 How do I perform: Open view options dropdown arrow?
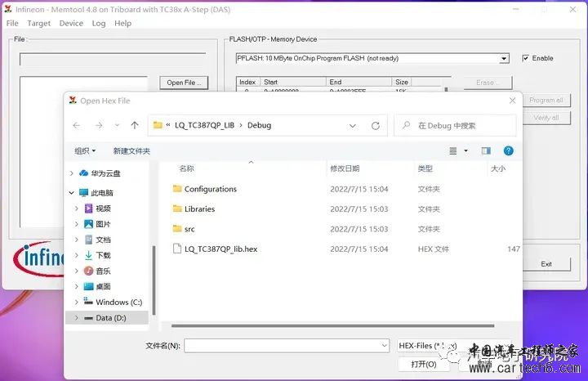pyautogui.click(x=465, y=151)
